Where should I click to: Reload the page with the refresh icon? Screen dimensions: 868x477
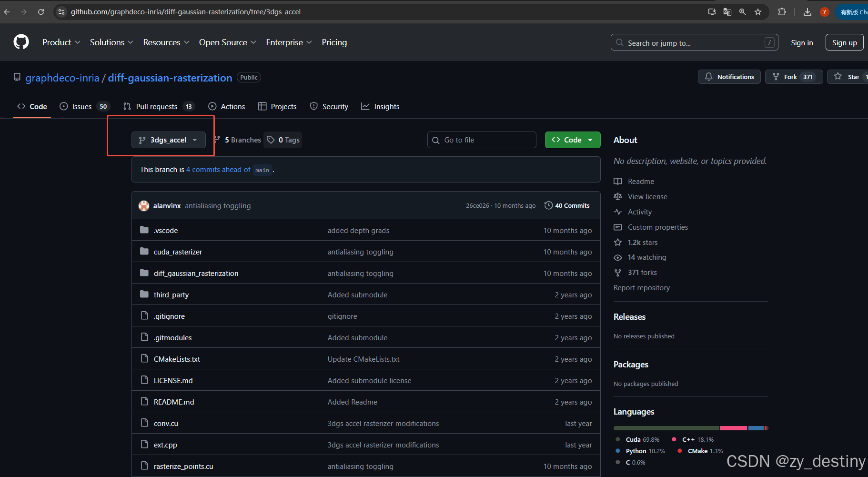pos(41,12)
